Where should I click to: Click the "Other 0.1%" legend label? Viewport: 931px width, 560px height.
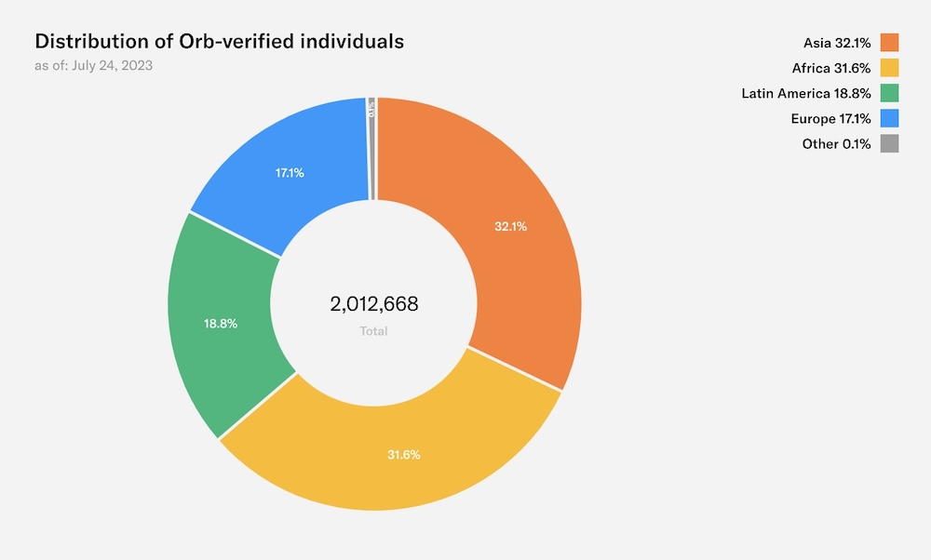[x=836, y=143]
